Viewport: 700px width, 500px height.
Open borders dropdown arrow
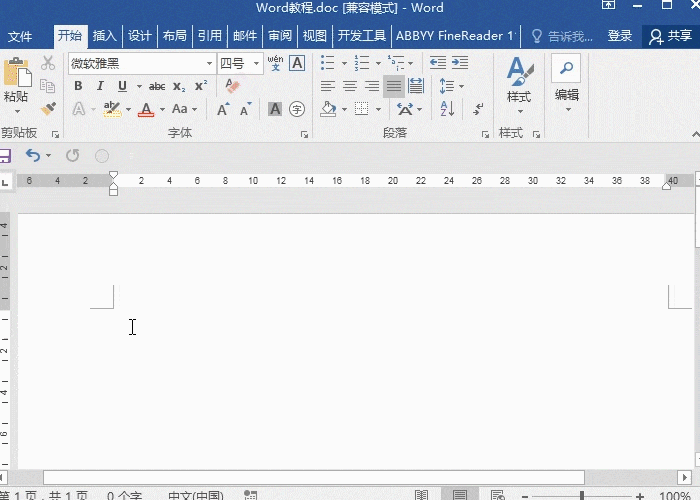pos(378,109)
